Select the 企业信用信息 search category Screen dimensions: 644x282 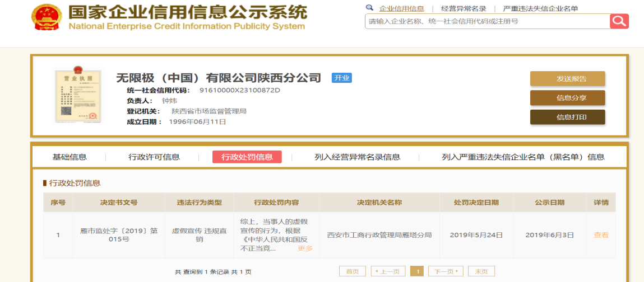401,8
